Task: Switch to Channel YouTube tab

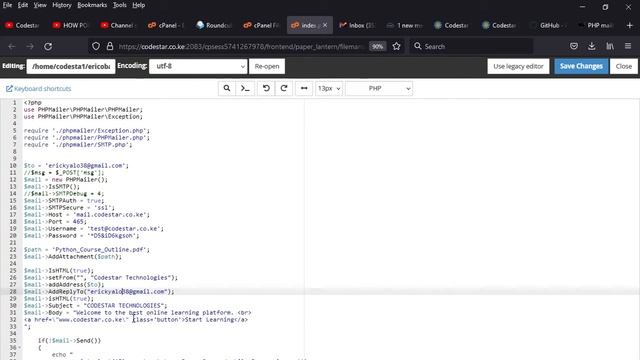Action: click(118, 25)
